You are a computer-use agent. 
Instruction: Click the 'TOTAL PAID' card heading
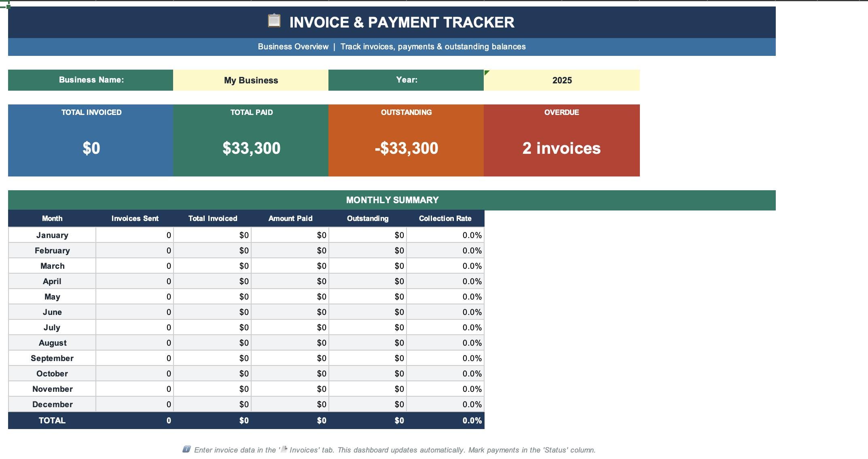click(251, 113)
